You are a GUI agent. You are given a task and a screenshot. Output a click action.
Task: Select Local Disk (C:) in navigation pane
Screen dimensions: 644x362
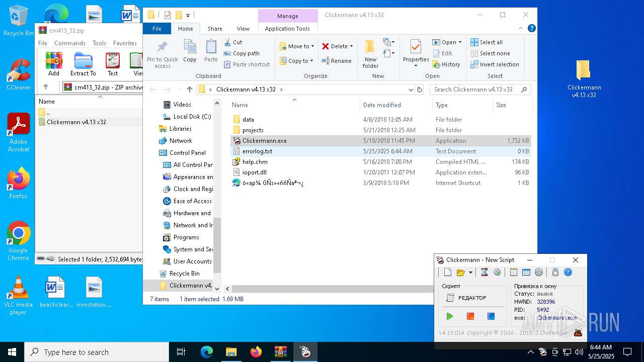[x=187, y=117]
